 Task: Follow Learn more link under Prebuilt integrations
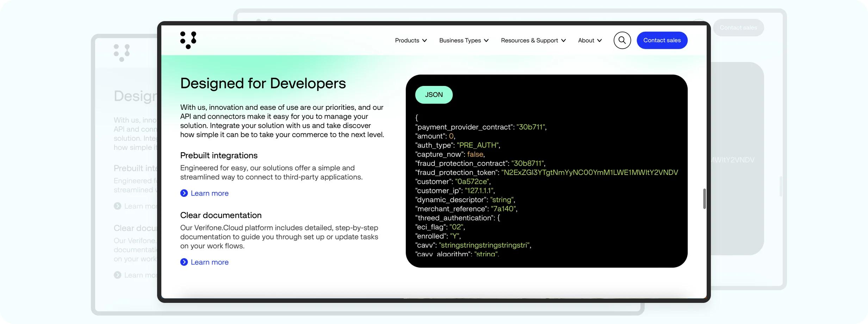pyautogui.click(x=210, y=193)
